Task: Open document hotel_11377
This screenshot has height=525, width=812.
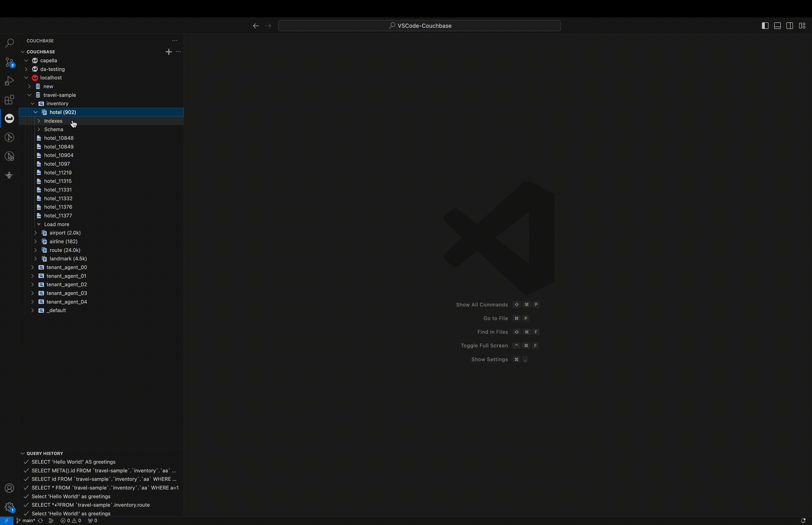Action: (x=101, y=216)
